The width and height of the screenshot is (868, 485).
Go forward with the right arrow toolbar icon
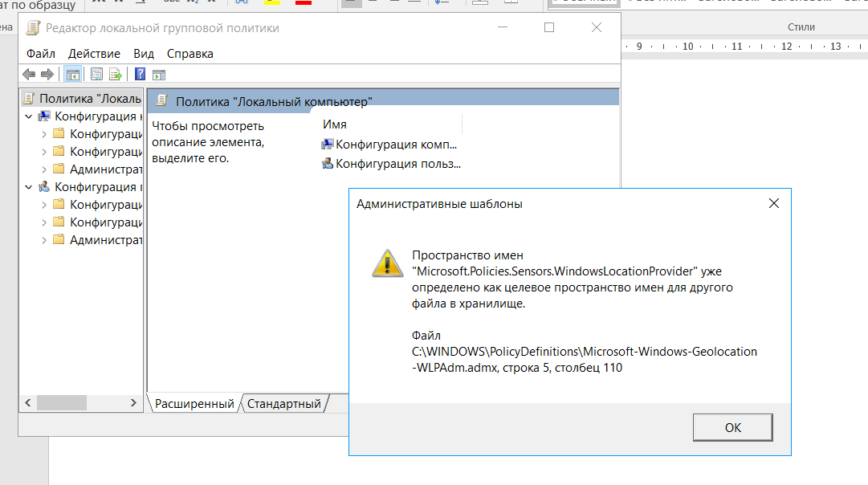coord(47,74)
